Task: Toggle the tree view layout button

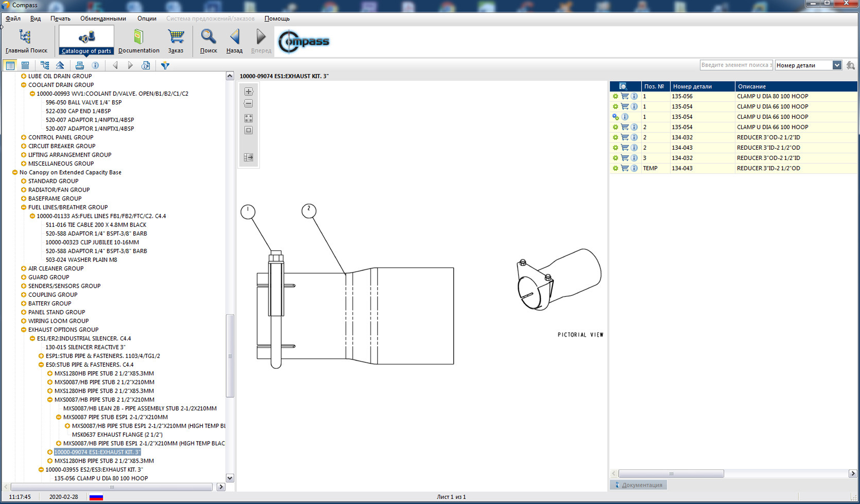Action: click(10, 66)
